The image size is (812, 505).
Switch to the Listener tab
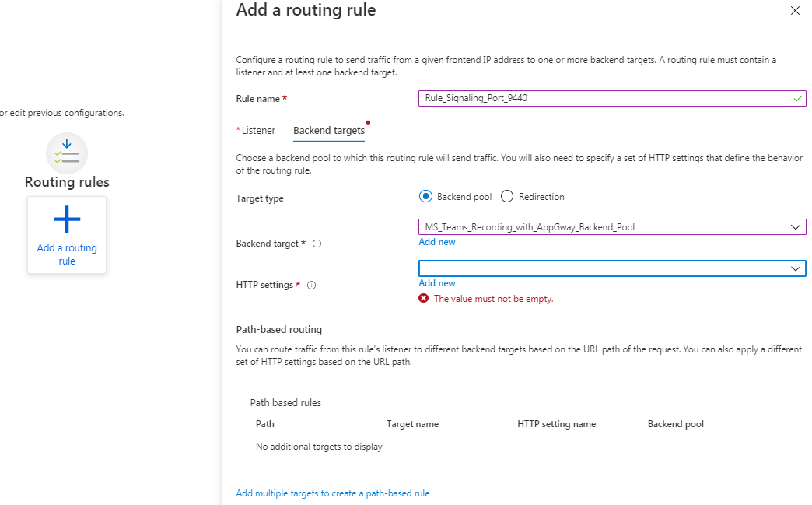257,130
